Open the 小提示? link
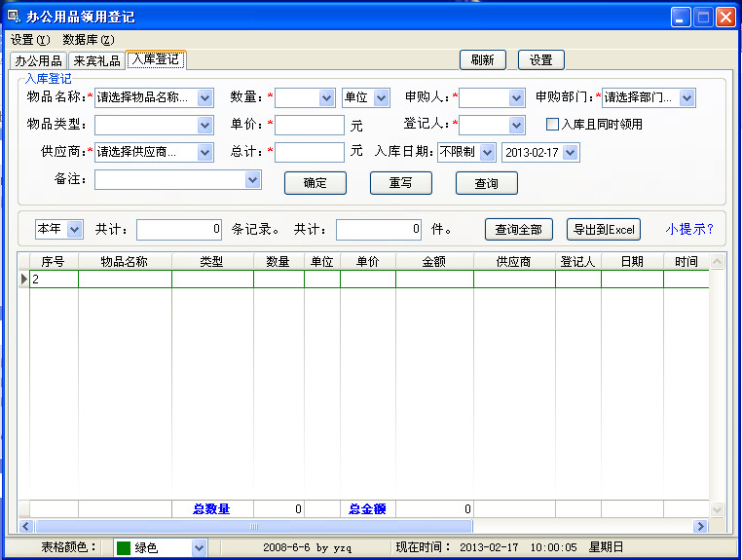 (689, 229)
